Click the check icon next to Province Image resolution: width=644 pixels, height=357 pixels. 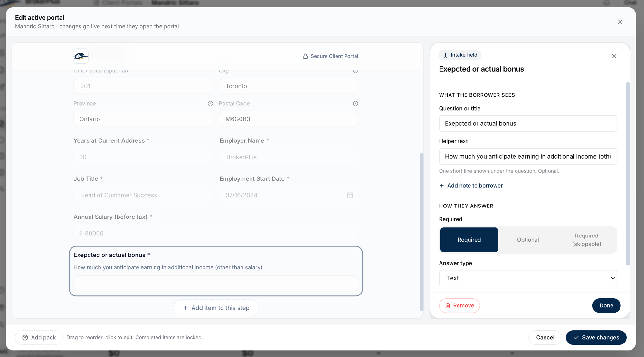[210, 104]
